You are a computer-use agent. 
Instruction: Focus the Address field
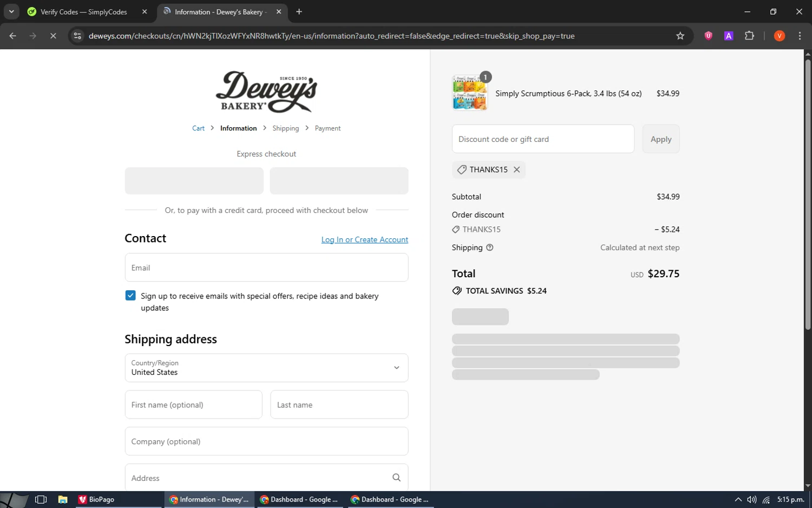click(x=266, y=478)
